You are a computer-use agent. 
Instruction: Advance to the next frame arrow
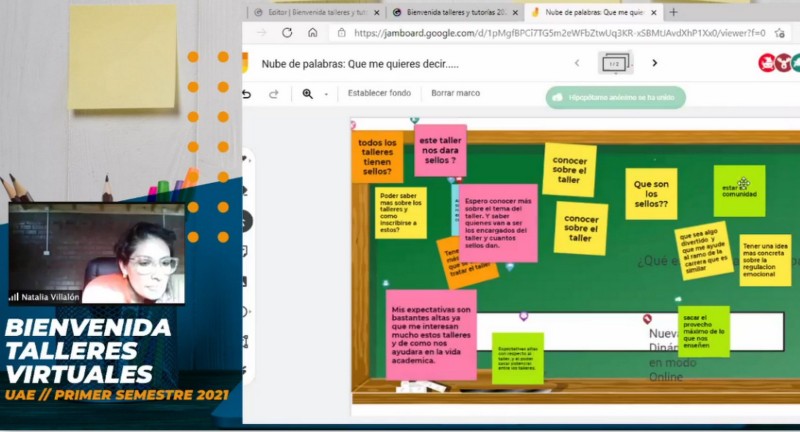click(655, 63)
